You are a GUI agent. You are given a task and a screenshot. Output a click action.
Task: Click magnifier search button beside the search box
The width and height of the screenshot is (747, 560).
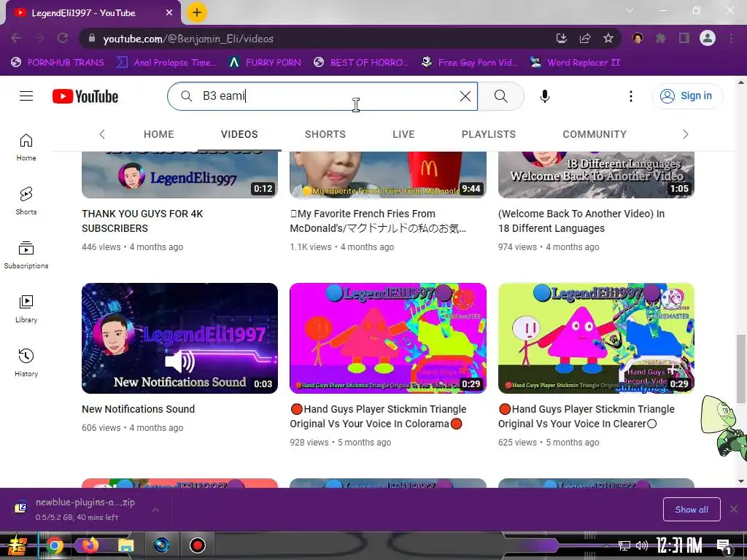(500, 96)
